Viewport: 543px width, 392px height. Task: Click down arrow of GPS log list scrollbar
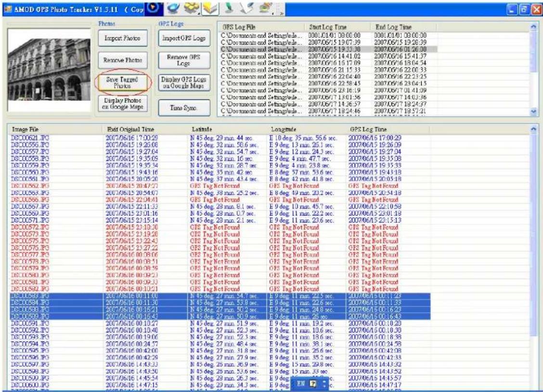pos(534,112)
